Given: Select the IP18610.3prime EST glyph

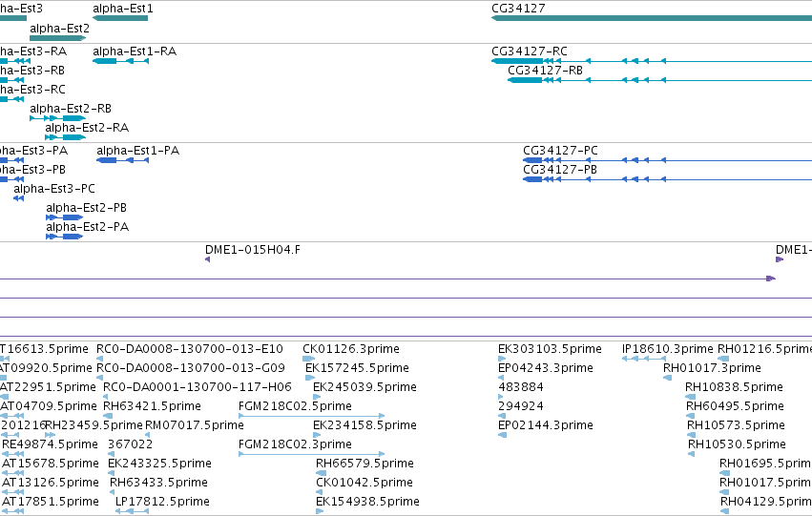Looking at the screenshot, I should 644,359.
